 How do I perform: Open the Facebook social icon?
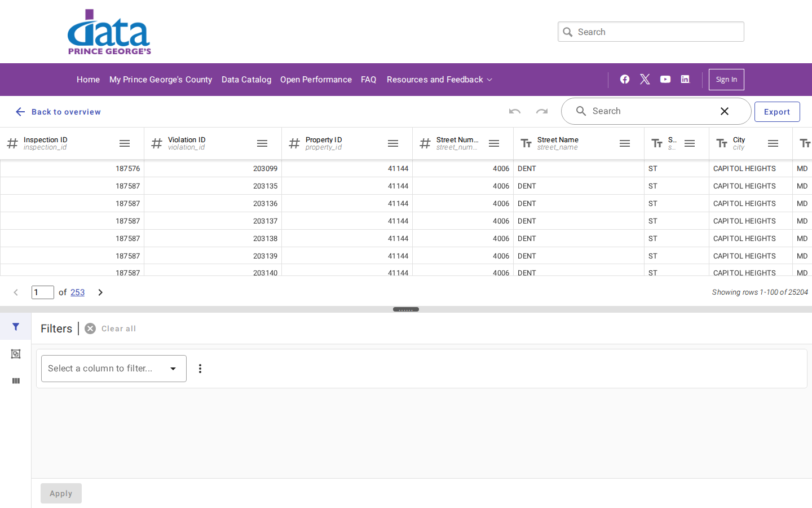[x=625, y=79]
